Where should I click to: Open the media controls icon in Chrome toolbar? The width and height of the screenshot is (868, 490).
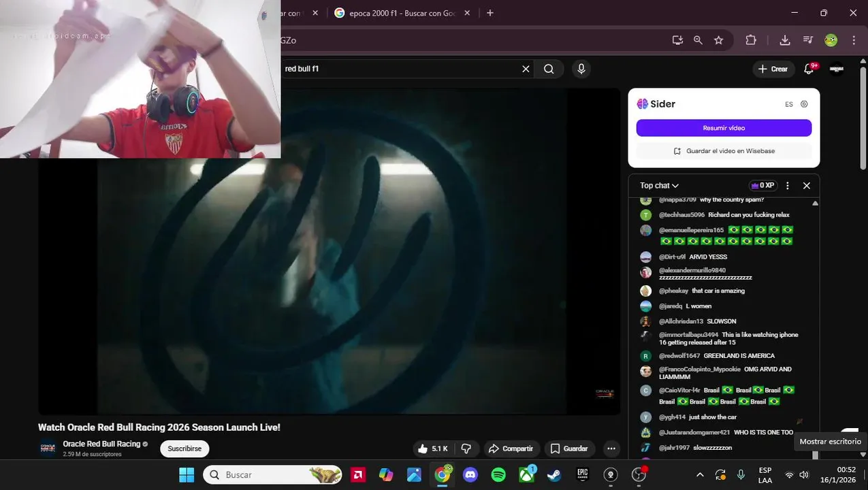click(808, 40)
